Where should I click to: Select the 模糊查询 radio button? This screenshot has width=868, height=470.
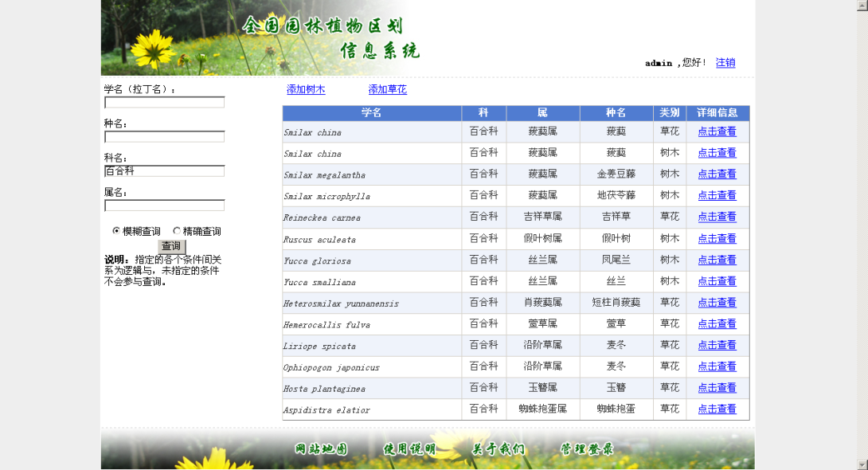pos(116,231)
